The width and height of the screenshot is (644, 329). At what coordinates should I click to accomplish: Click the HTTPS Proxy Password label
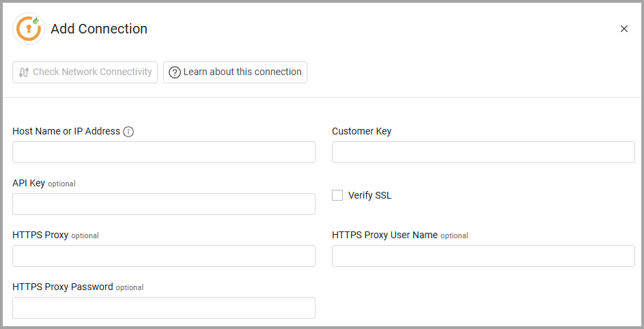63,287
